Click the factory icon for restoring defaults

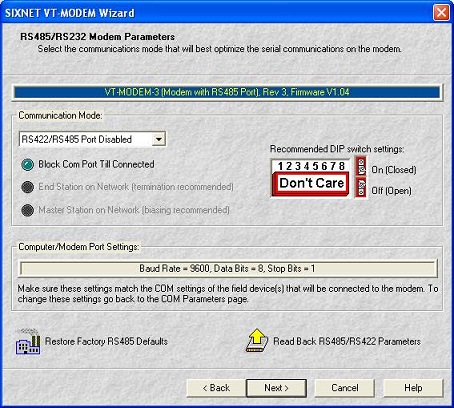pos(28,341)
